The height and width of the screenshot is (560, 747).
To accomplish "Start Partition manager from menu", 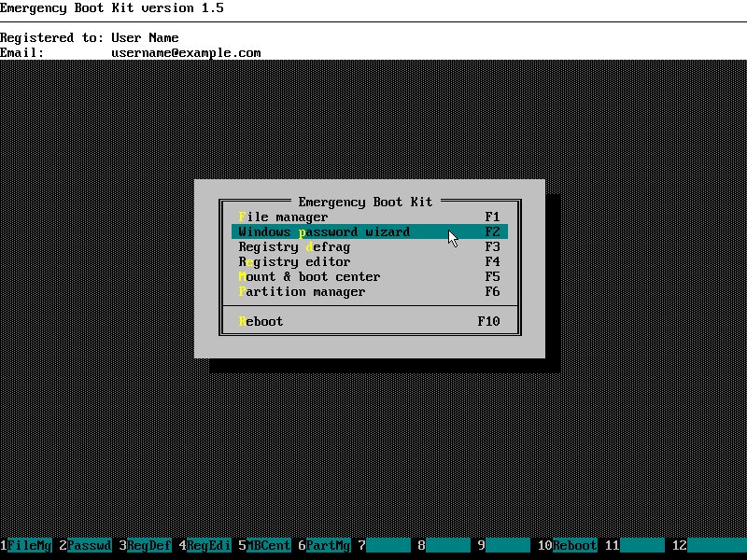I will tap(369, 291).
